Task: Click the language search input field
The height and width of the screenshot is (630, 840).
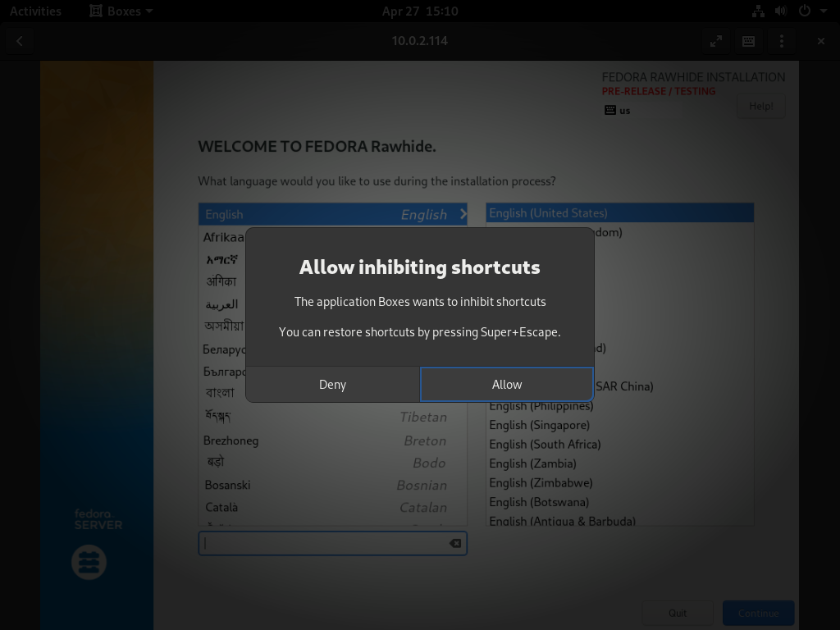Action: (333, 543)
